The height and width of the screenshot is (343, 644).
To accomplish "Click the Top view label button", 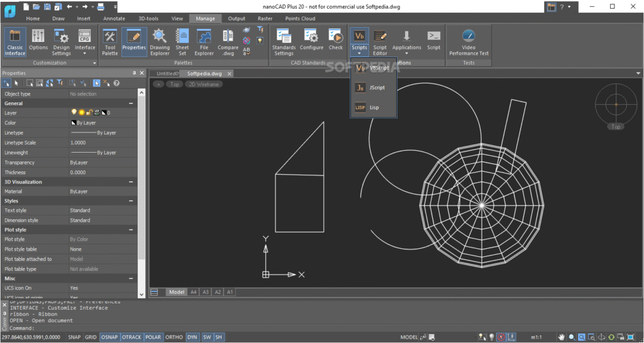I will (174, 84).
